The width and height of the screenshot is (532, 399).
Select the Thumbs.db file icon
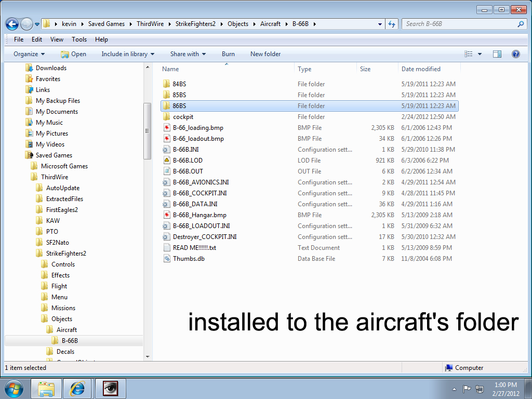tap(167, 259)
